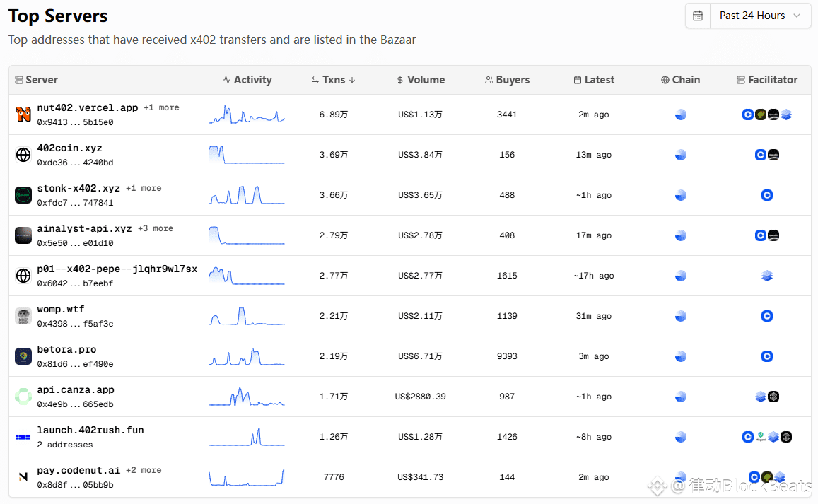Click the 402coin.xyz globe icon
Screen dimensions: 818x504
(x=23, y=155)
